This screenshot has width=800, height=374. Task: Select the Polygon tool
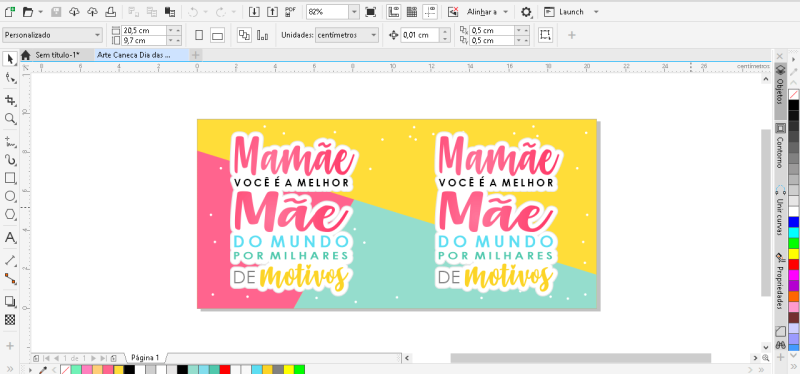[x=10, y=215]
